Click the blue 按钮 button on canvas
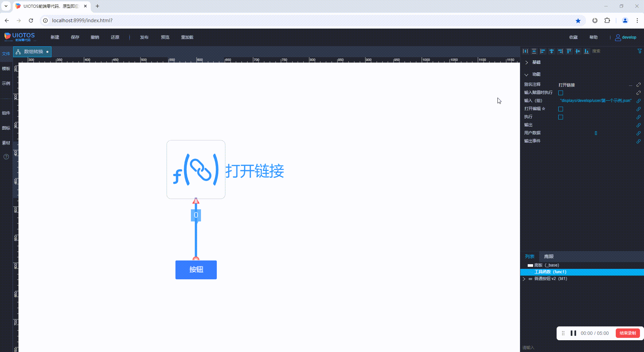 click(x=196, y=270)
